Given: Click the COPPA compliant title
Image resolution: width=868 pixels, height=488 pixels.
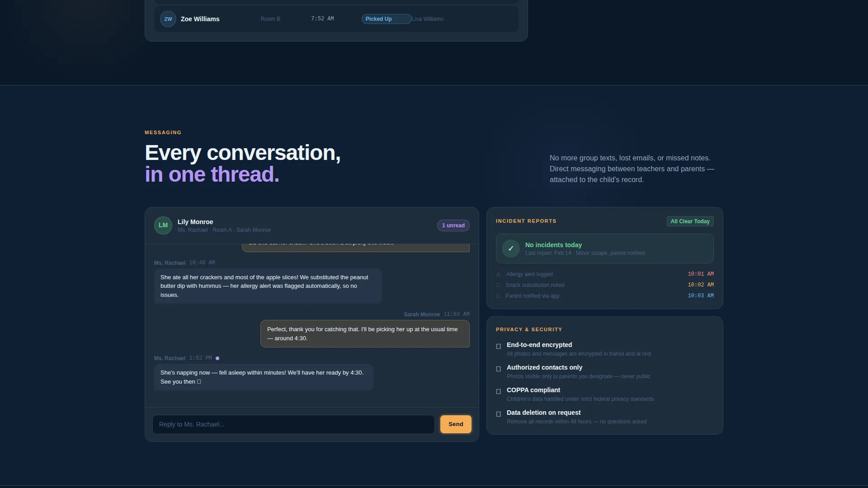Looking at the screenshot, I should coord(533,390).
